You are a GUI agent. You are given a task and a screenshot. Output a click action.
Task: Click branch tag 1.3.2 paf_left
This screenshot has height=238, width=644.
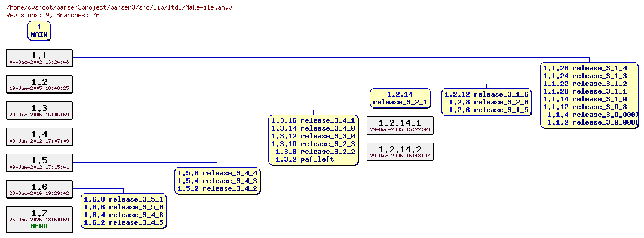pyautogui.click(x=305, y=160)
